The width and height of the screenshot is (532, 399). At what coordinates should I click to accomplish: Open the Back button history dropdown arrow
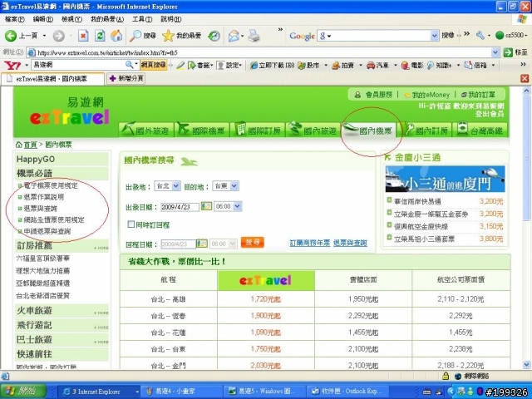click(44, 36)
